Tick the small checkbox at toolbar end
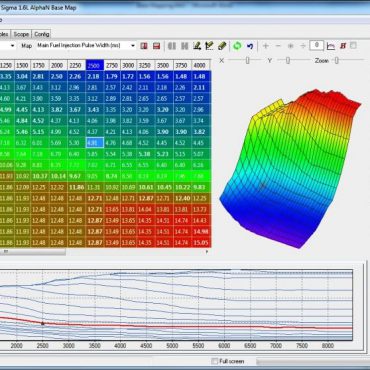 [353, 45]
